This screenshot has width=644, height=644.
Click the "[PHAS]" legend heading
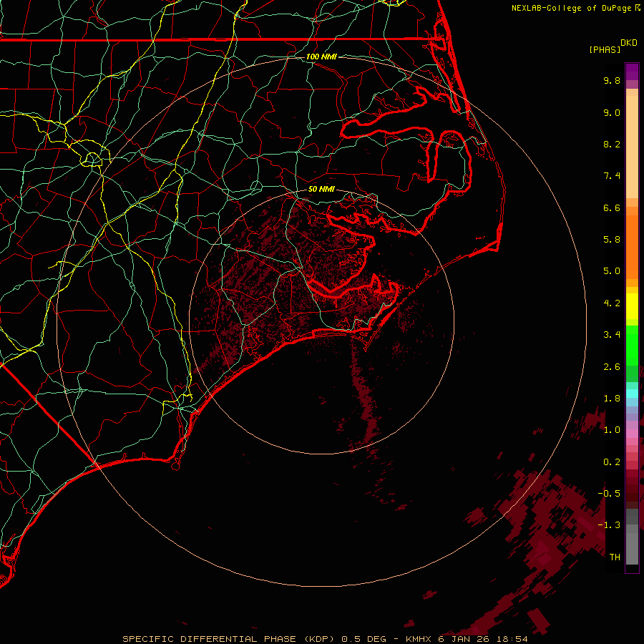pyautogui.click(x=605, y=50)
